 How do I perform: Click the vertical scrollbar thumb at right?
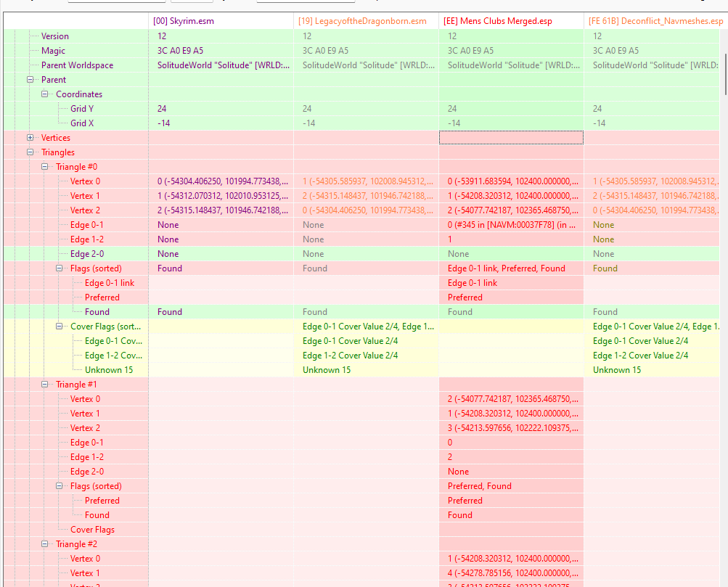(x=725, y=74)
